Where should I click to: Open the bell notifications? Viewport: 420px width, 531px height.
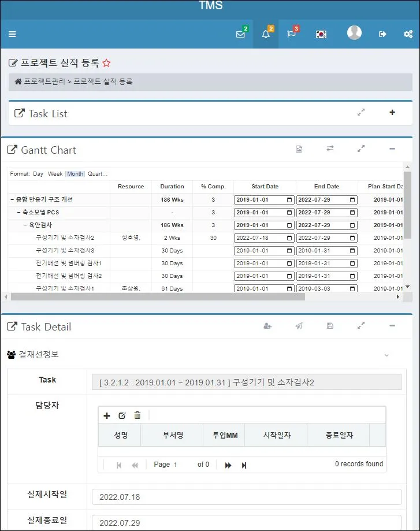(266, 34)
